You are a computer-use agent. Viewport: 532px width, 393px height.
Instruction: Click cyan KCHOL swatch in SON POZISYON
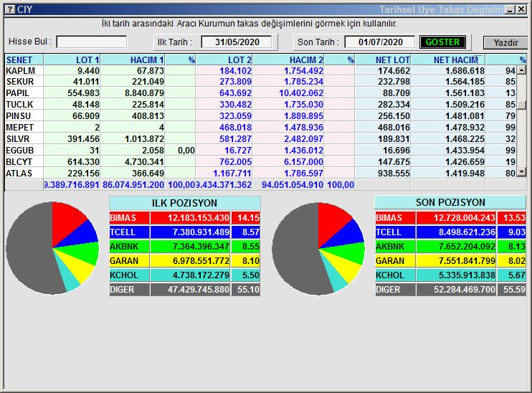click(x=395, y=275)
